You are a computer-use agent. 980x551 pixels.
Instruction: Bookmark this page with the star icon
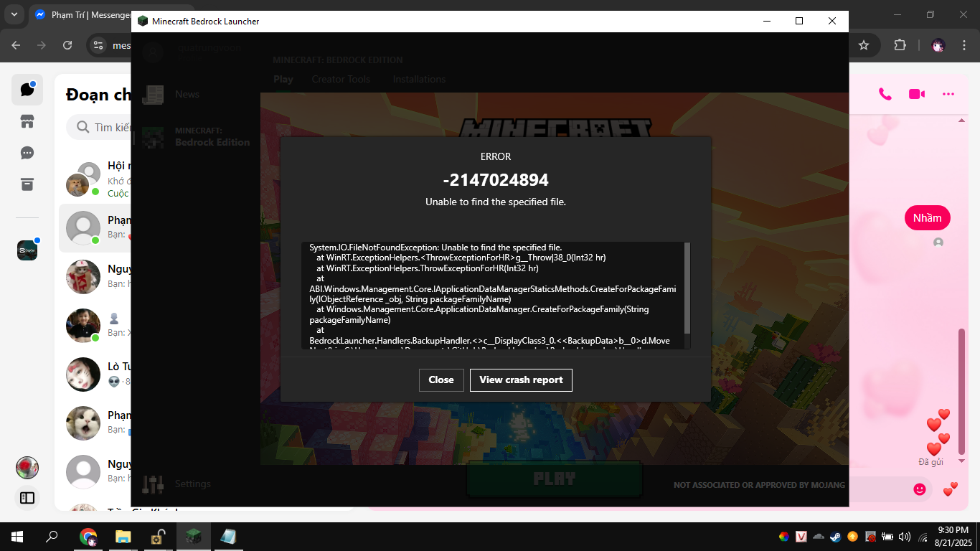(x=864, y=45)
